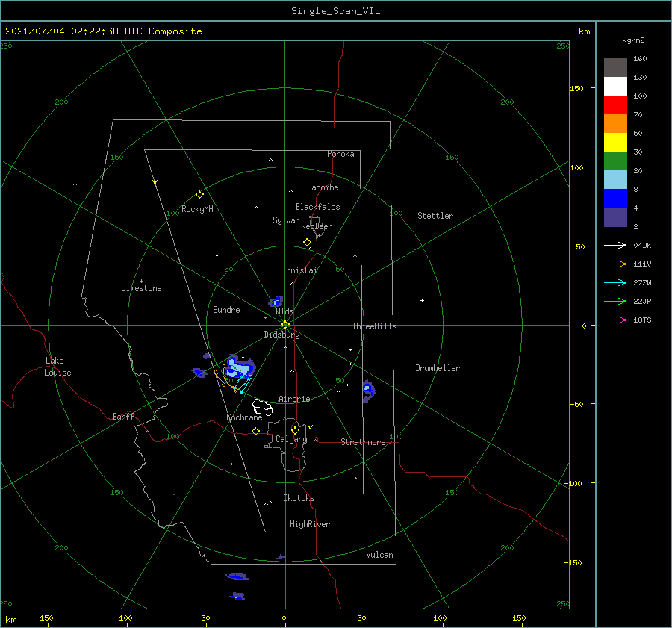Click the Stettler city label
This screenshot has height=628, width=672.
coord(435,216)
